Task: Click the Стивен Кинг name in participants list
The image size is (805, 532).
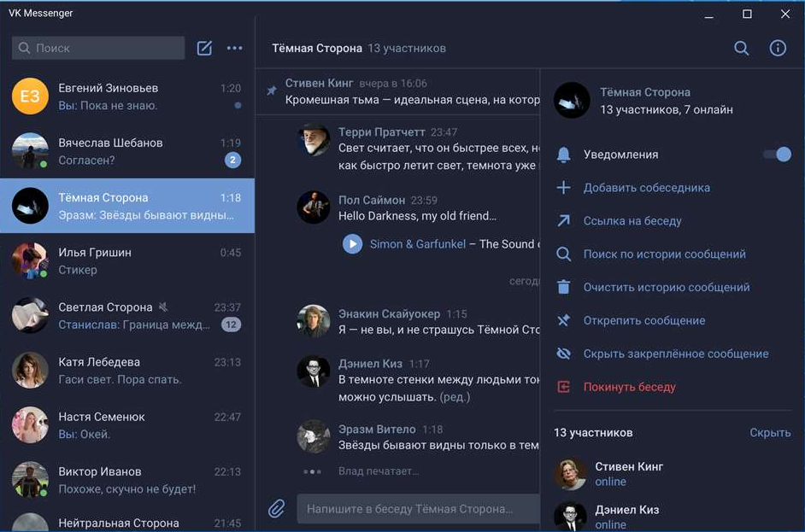Action: (629, 466)
